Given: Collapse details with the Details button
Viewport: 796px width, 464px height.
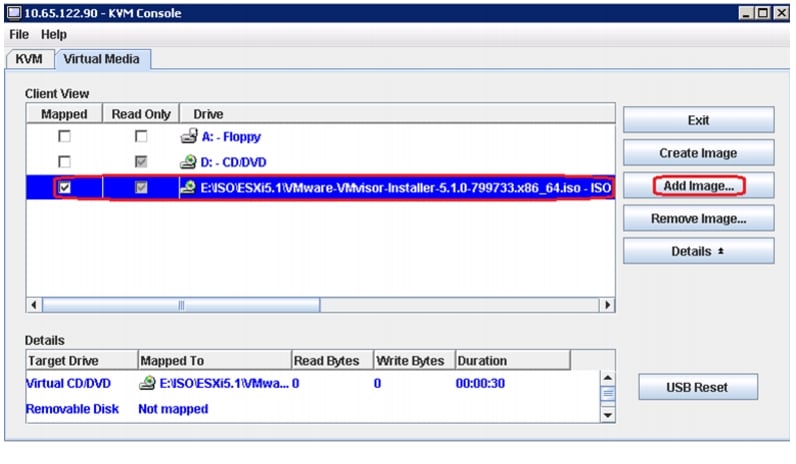Looking at the screenshot, I should (699, 251).
